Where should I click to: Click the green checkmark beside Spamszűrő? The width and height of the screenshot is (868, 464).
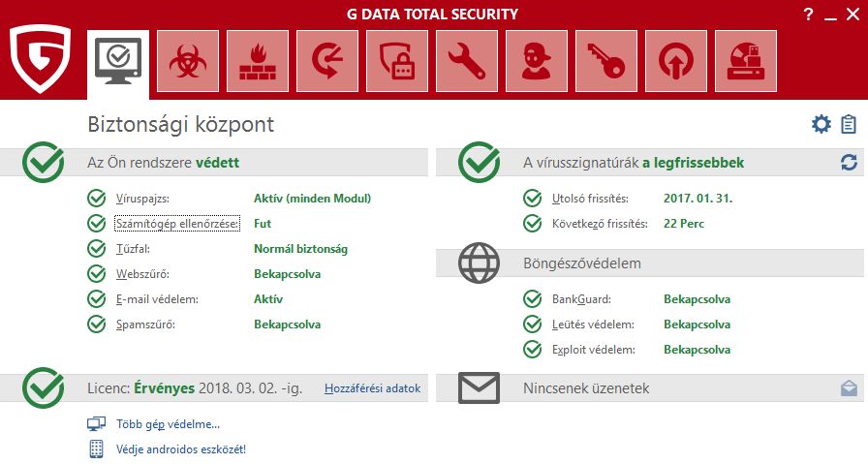click(96, 324)
